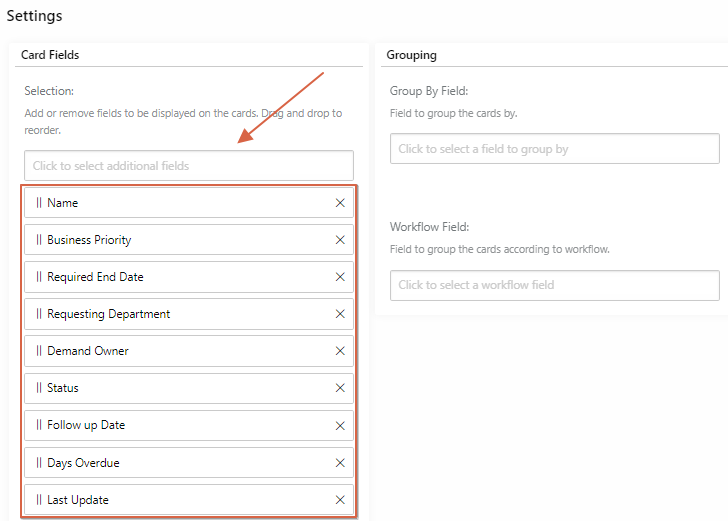The image size is (728, 521).
Task: Open the Group By Field selector
Action: [x=555, y=149]
